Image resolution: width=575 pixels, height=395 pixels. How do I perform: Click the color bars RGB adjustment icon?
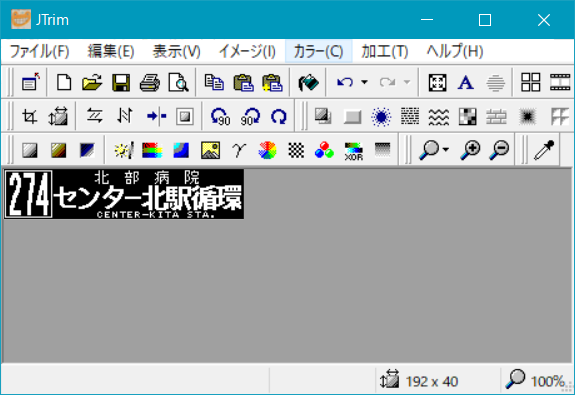152,150
